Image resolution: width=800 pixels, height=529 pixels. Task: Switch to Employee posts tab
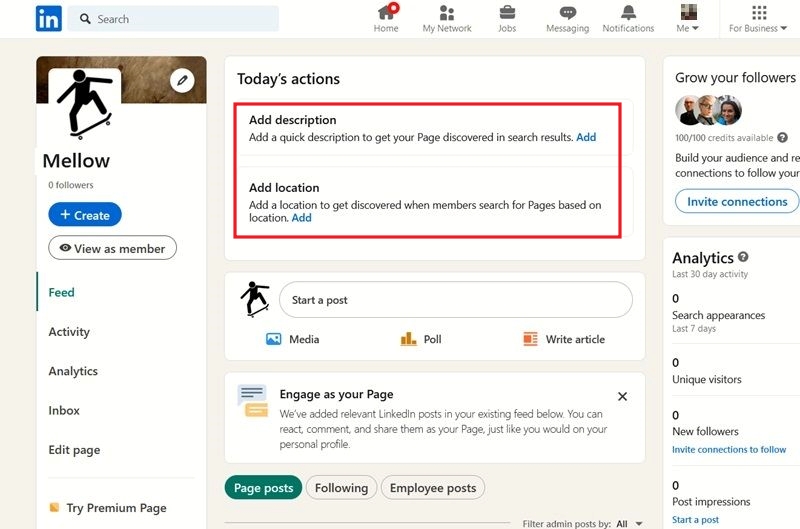(433, 488)
